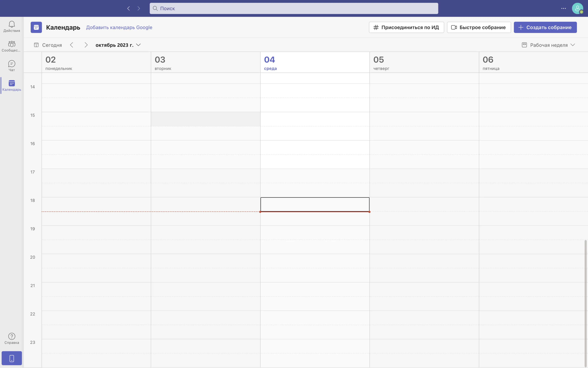Click the highlighted 15:00 slot on Tuesday

206,119
